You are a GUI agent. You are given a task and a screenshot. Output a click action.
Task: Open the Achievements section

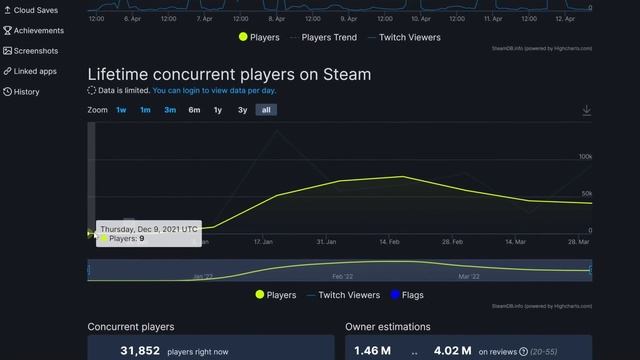point(33,31)
